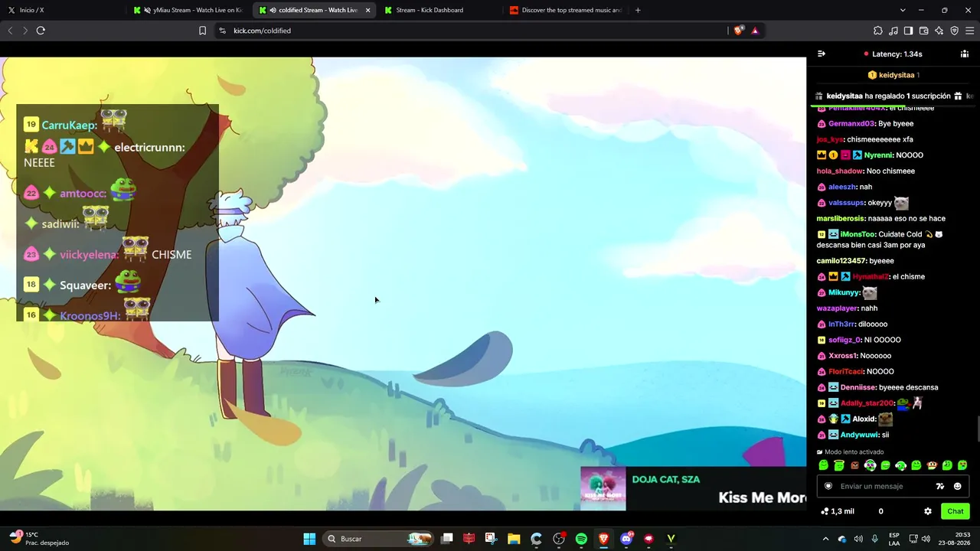The image size is (980, 551).
Task: Open the Brave Wallet icon
Action: point(923,31)
